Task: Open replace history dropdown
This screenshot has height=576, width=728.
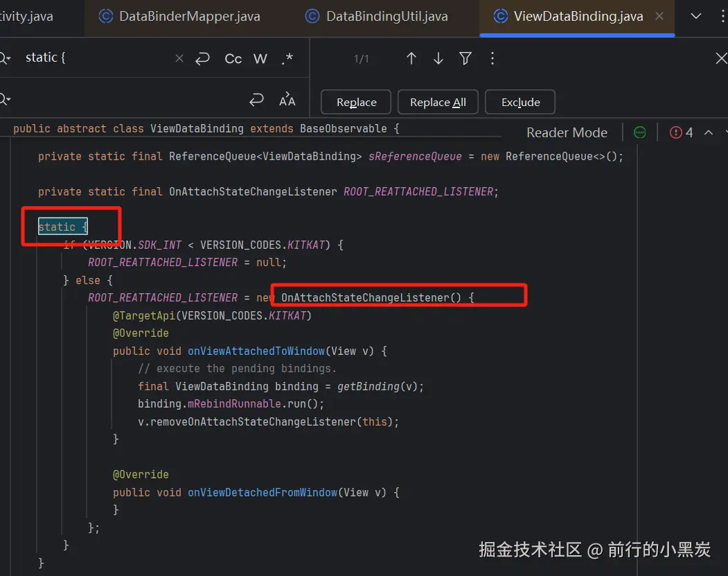Action: point(5,99)
